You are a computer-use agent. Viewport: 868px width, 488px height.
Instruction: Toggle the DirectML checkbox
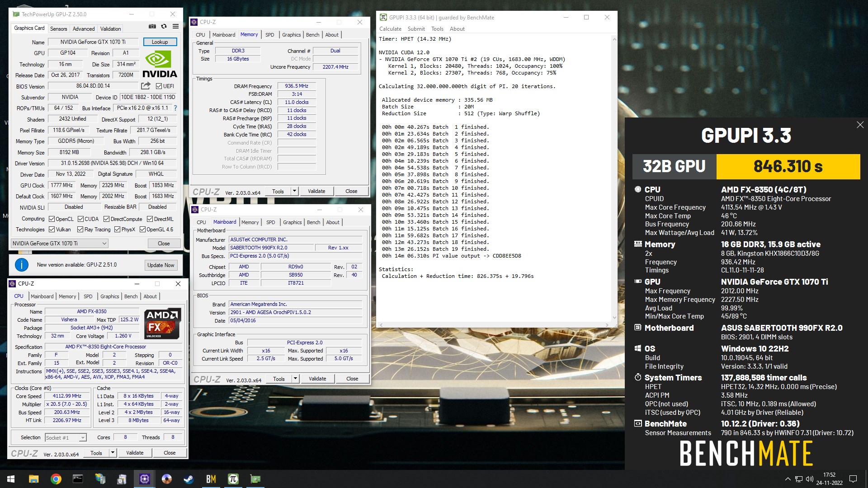149,219
